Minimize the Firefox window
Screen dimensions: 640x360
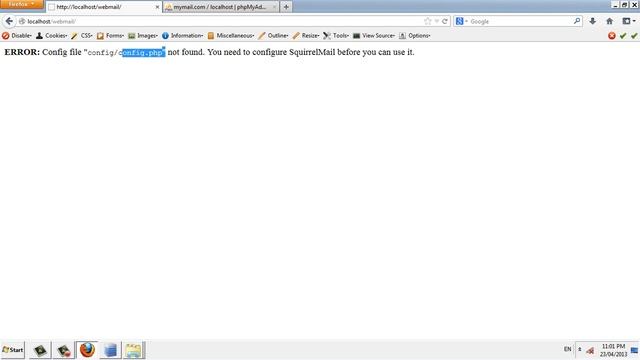coord(615,4)
